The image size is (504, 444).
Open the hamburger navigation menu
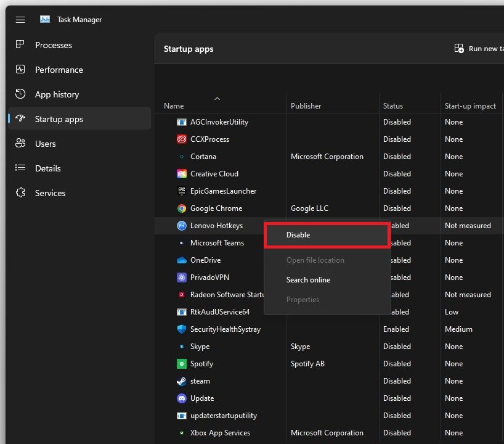point(20,20)
